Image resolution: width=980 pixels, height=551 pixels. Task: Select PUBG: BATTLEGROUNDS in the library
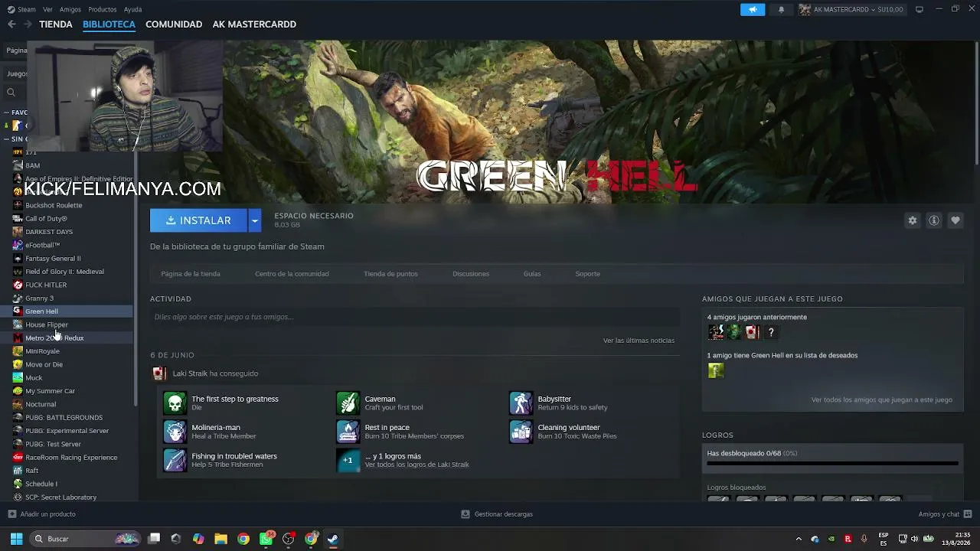click(x=64, y=418)
